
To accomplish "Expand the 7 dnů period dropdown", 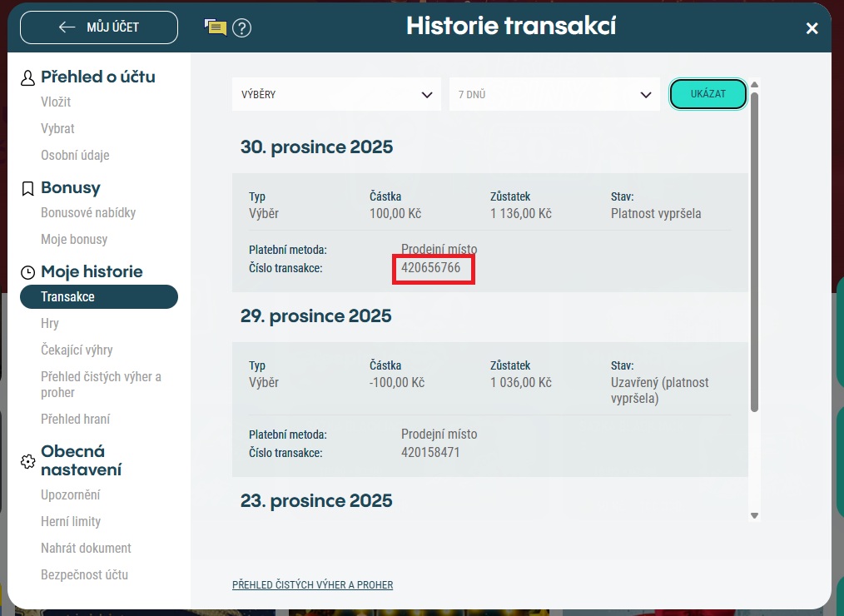I will (554, 95).
